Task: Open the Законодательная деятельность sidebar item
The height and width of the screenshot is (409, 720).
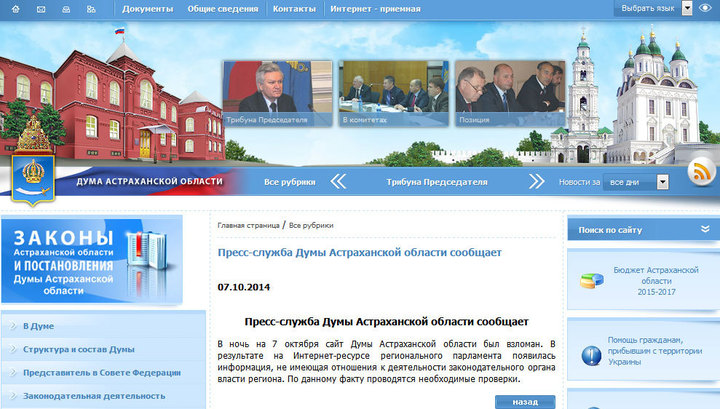Action: tap(94, 396)
